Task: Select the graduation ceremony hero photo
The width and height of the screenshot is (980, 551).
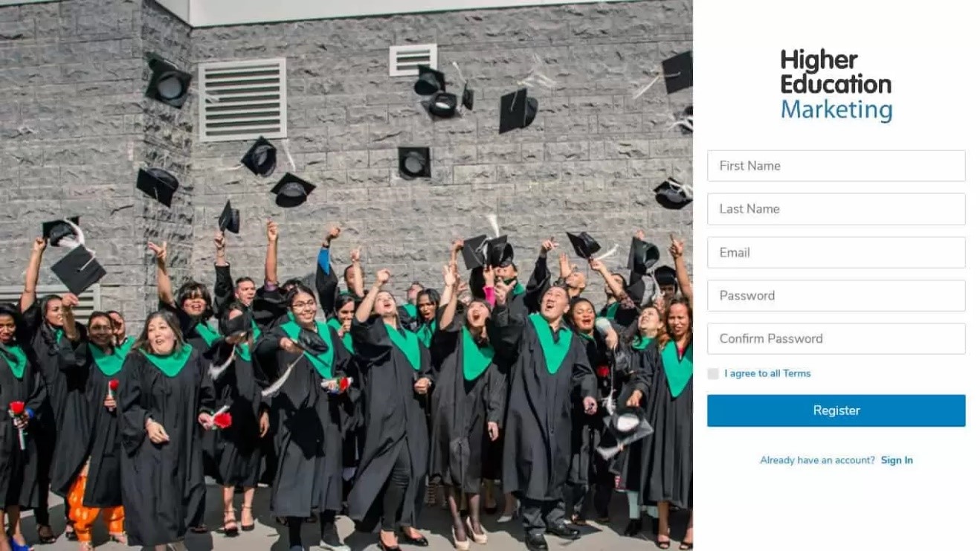Action: click(x=346, y=275)
